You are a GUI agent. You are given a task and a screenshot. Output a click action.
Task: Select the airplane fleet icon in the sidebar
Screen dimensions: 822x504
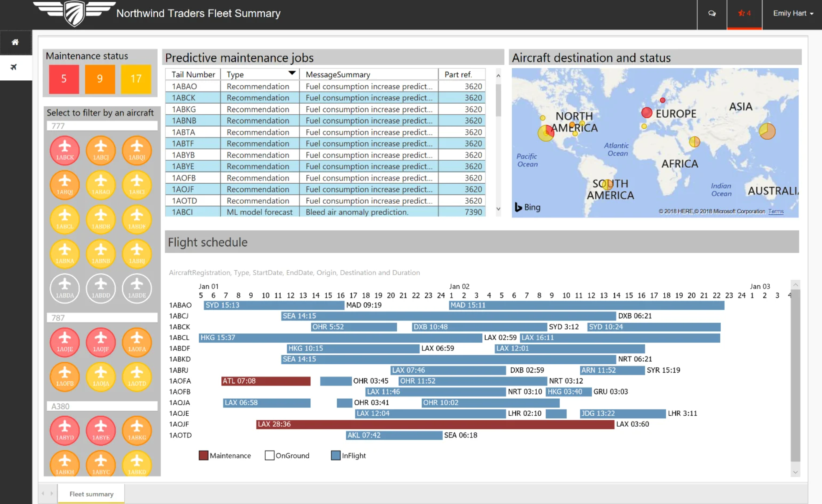coord(13,67)
